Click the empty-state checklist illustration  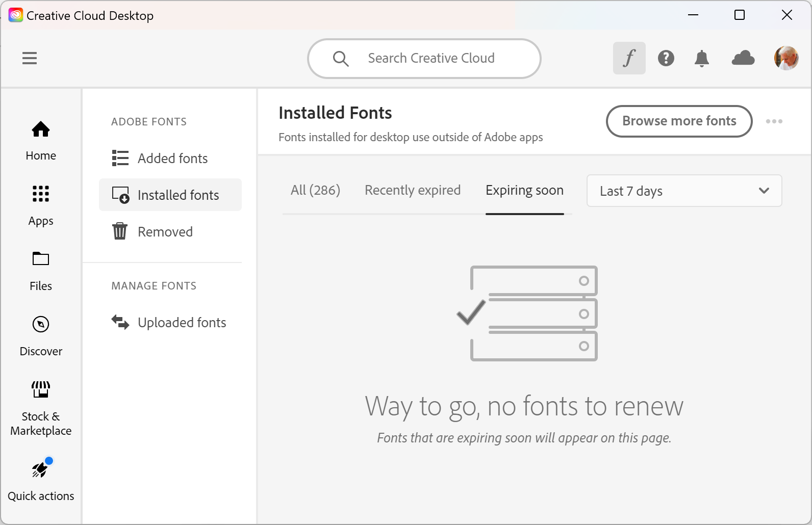click(x=527, y=313)
